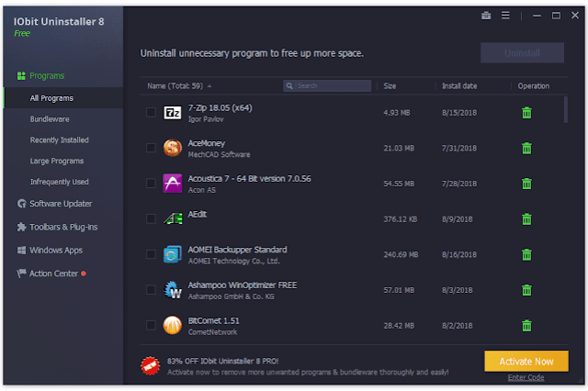The image size is (588, 391).
Task: Click the Activate Now button
Action: click(526, 362)
